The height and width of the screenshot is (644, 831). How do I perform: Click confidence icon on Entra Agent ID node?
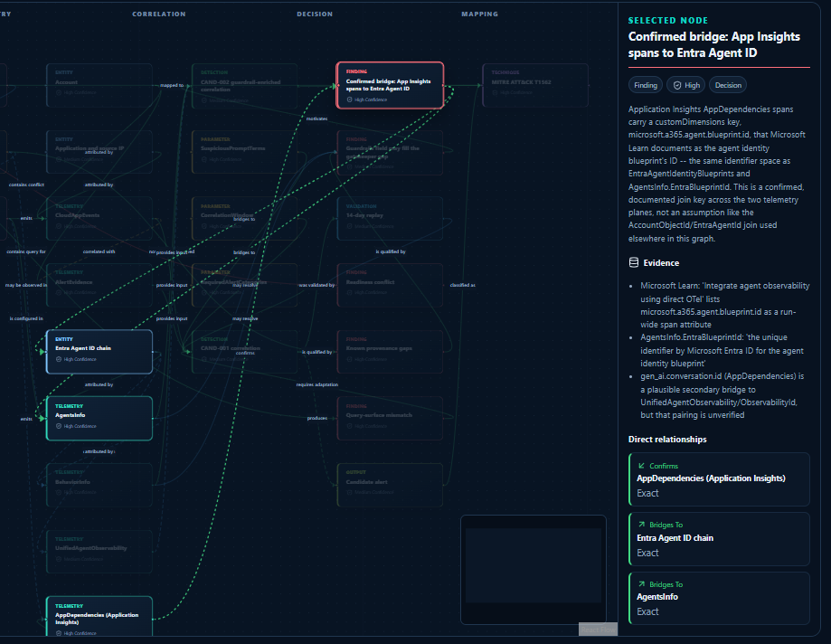[59, 359]
